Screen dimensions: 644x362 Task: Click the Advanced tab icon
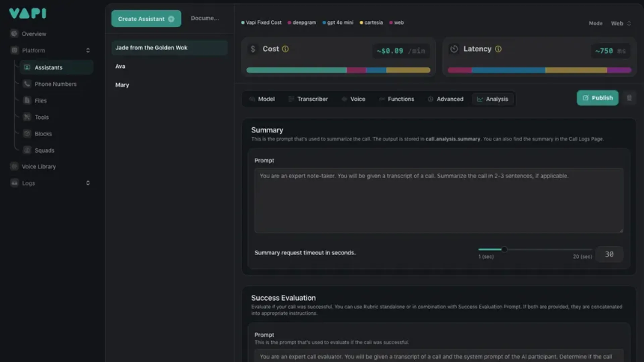click(x=430, y=99)
